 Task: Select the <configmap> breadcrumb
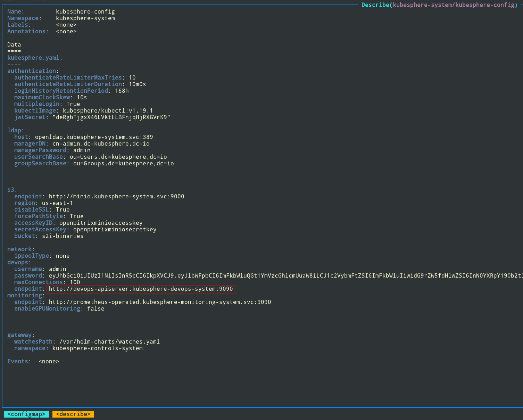26,414
